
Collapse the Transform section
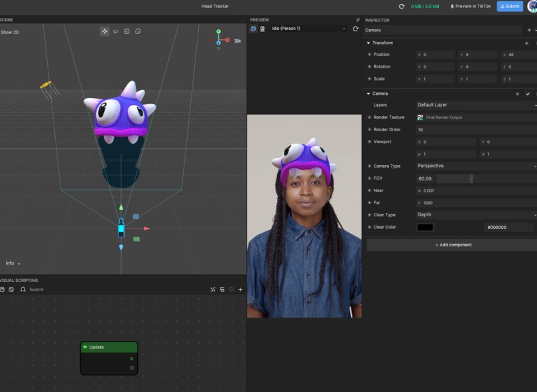tap(369, 43)
